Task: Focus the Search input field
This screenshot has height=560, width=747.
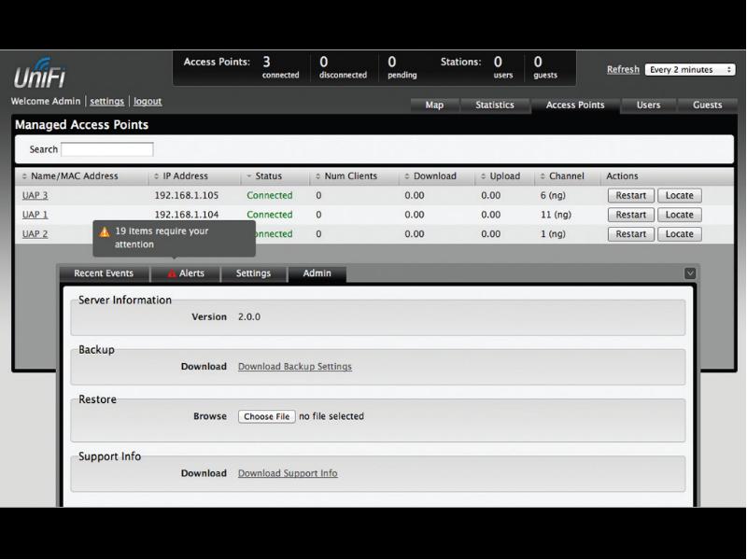Action: [x=107, y=149]
